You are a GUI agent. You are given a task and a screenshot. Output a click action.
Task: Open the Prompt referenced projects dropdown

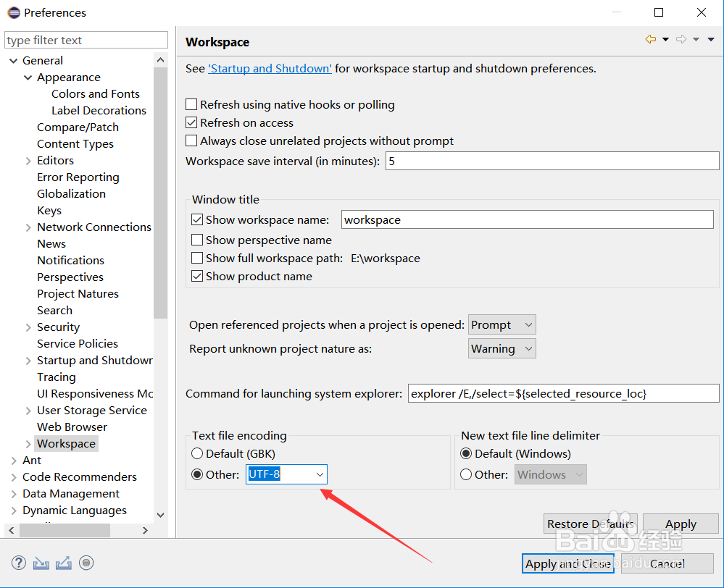502,324
